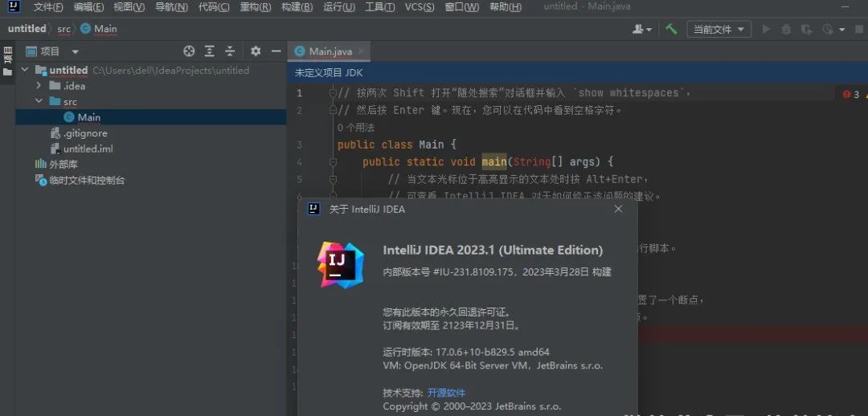Open the 代码(C) menu
Screen dimensions: 868x416
coord(214,7)
